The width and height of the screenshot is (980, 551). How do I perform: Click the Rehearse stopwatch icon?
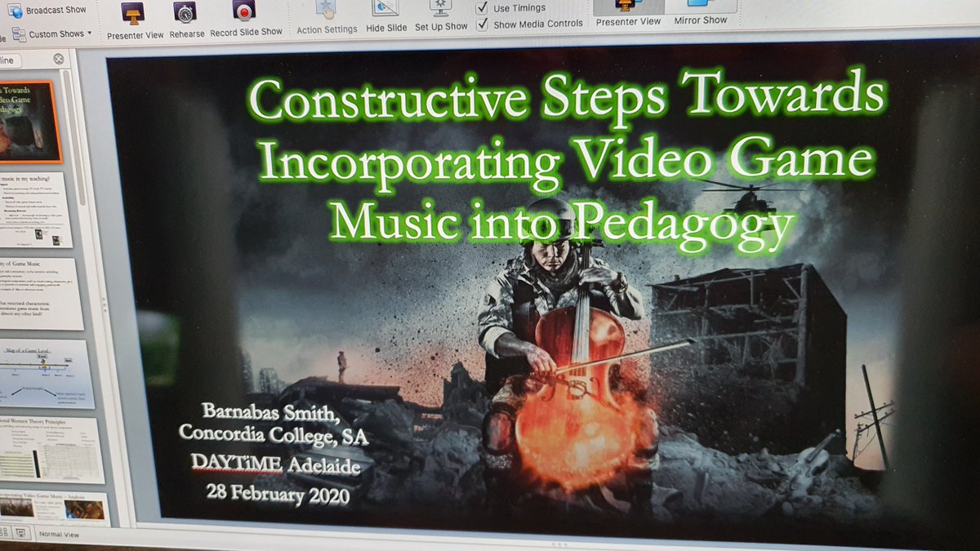click(x=185, y=11)
